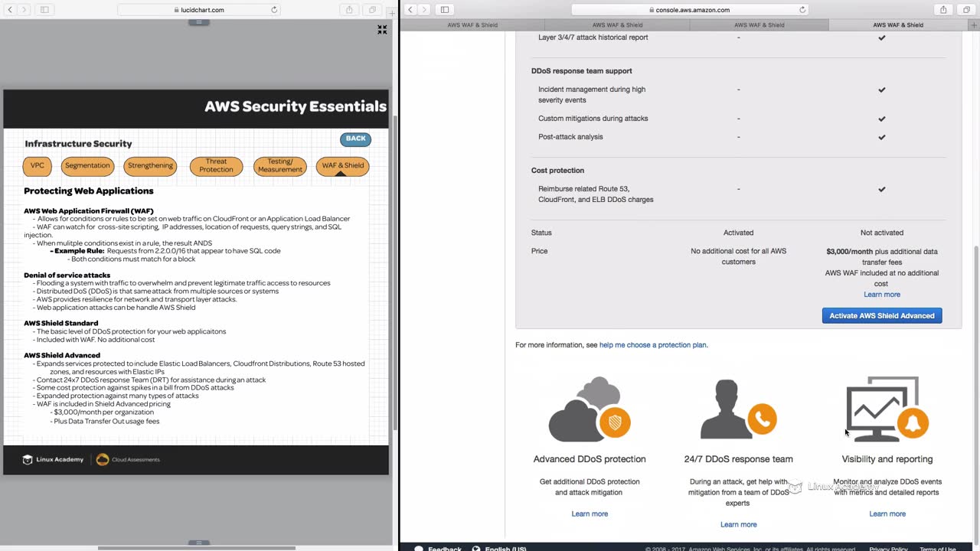This screenshot has width=980, height=551.
Task: Click the checkmark for Incident management
Action: [882, 90]
